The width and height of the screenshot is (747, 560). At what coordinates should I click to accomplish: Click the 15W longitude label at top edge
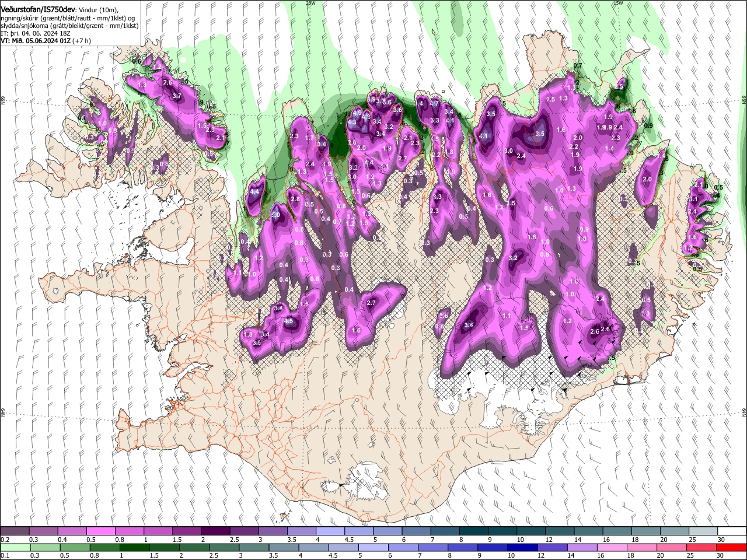pos(618,3)
